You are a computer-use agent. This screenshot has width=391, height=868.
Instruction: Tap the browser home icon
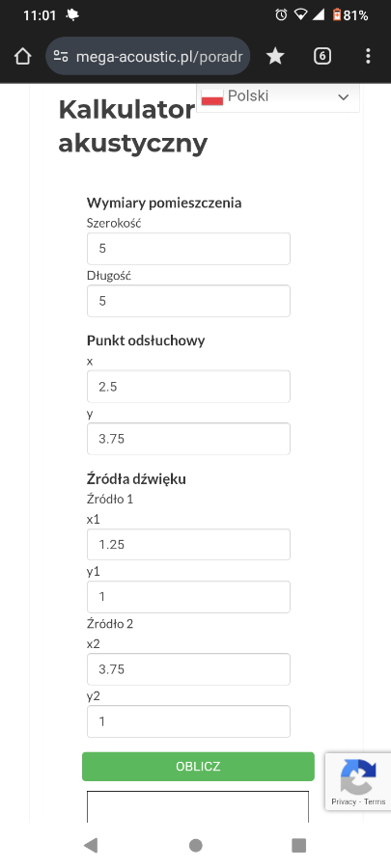(x=22, y=56)
